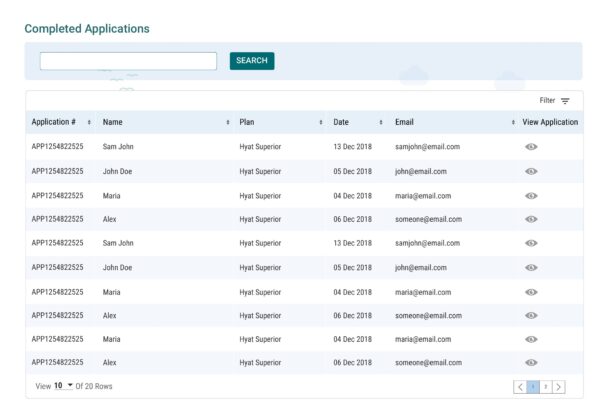The width and height of the screenshot is (600, 400).
Task: Open the rows-per-page dropdown showing 10
Action: 63,386
